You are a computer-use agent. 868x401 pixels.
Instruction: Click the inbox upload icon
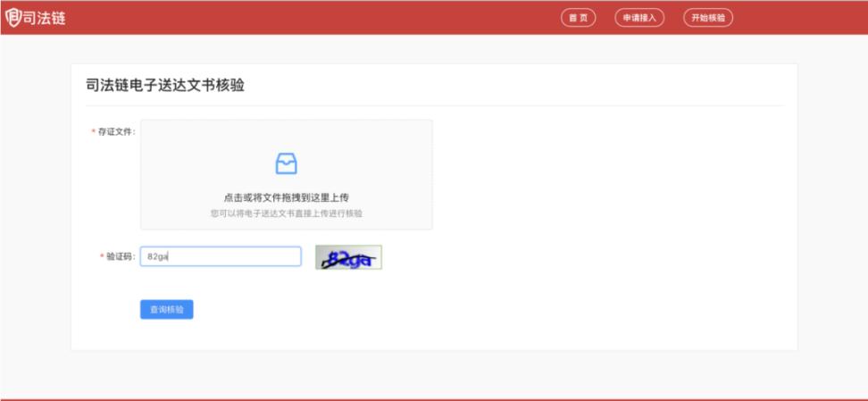pos(286,163)
